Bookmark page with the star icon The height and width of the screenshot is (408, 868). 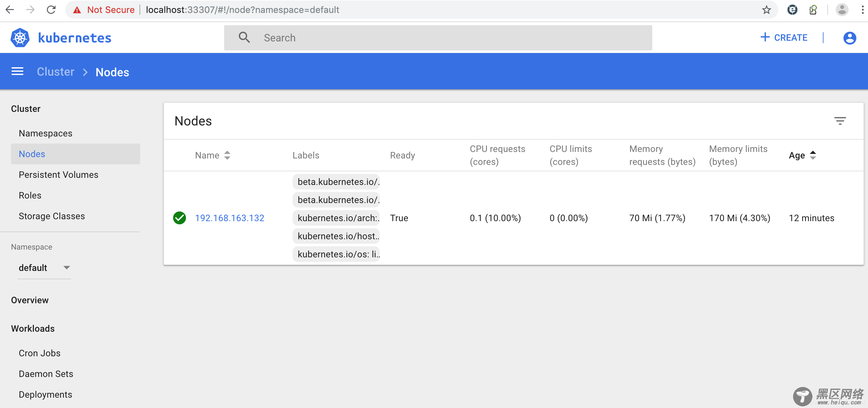[x=766, y=10]
